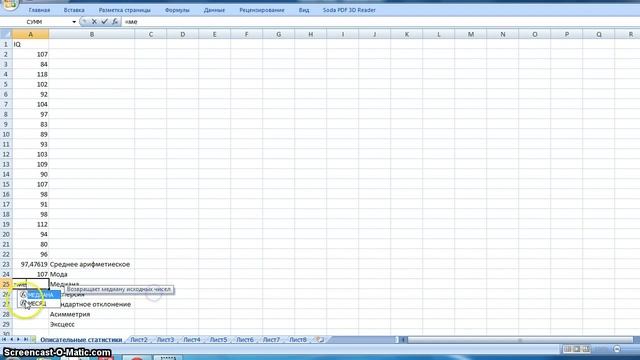
Task: Select the Описательные статистики sheet tab
Action: pos(81,340)
